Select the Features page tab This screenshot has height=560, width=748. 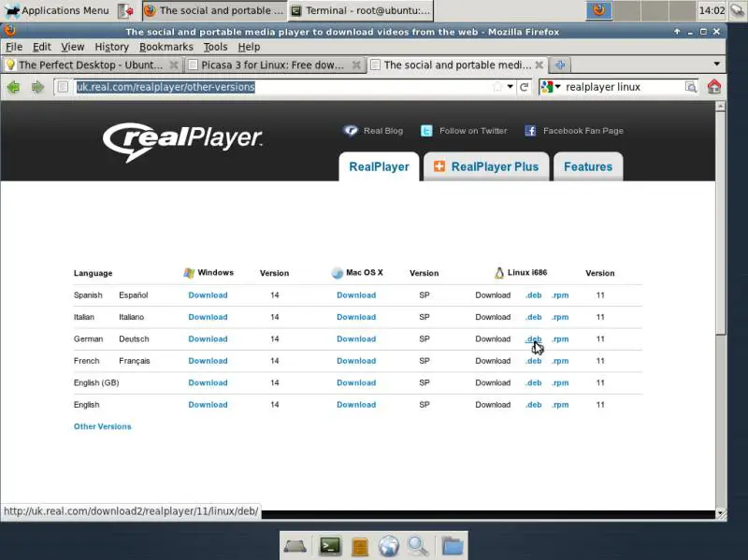(588, 166)
